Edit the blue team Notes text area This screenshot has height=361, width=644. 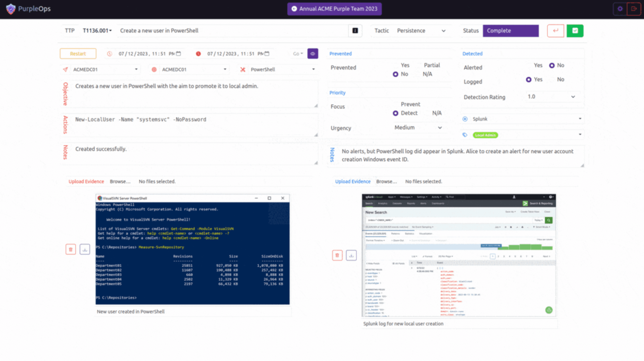[x=461, y=156]
